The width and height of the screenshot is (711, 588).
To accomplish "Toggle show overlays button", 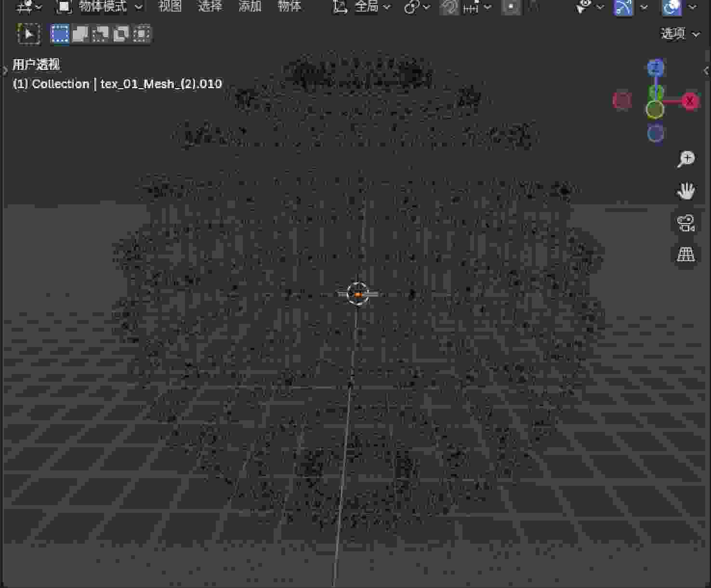I will (x=671, y=7).
